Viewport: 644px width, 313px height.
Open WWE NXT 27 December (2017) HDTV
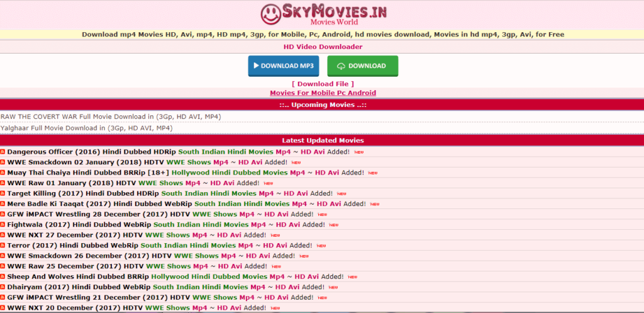(75, 235)
